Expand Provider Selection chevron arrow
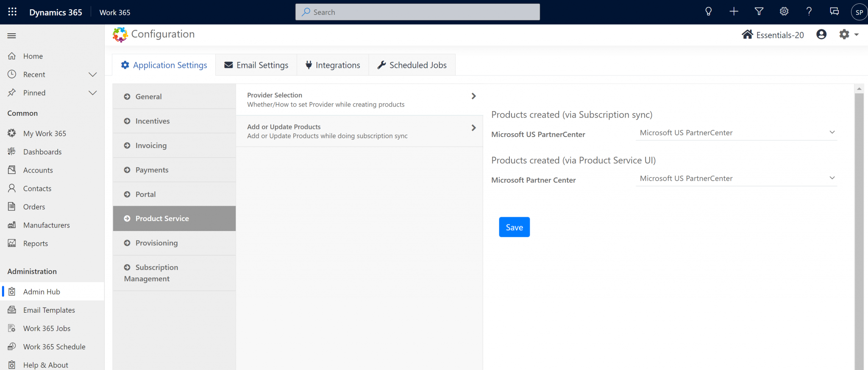 point(473,96)
